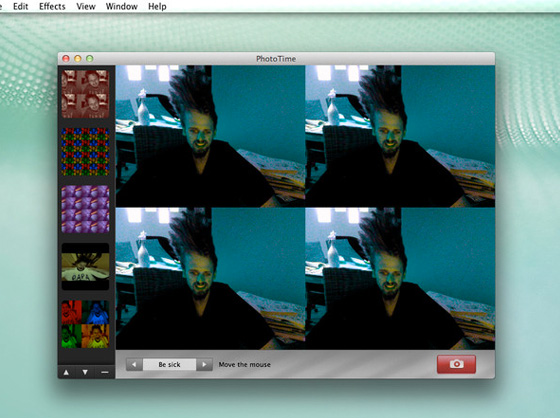Maximize the PhotoTime window with the green button
The height and width of the screenshot is (418, 560).
coord(90,59)
